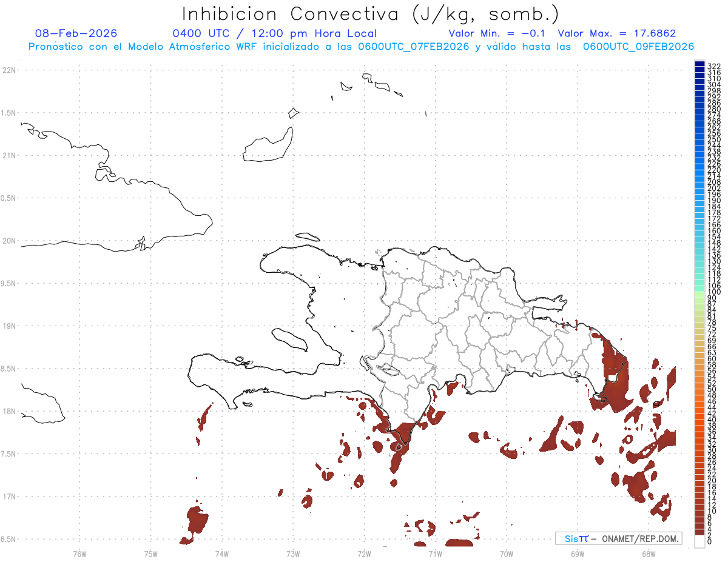Image resolution: width=728 pixels, height=562 pixels.
Task: Click the '68W' longitude label
Action: pyautogui.click(x=649, y=554)
